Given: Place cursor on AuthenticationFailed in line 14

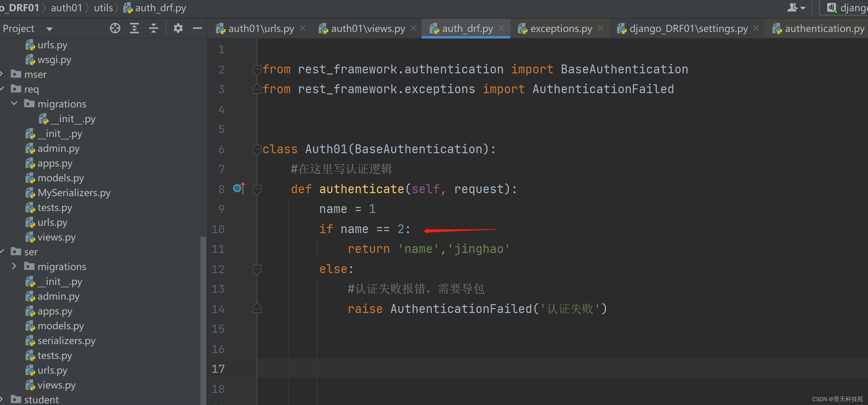Looking at the screenshot, I should pyautogui.click(x=461, y=309).
